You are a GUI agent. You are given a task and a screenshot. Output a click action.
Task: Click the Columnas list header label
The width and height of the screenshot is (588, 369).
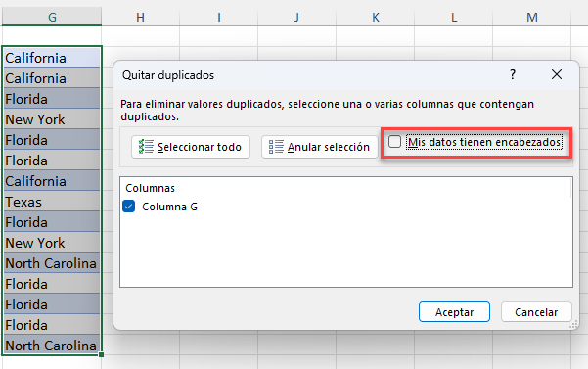tap(150, 188)
